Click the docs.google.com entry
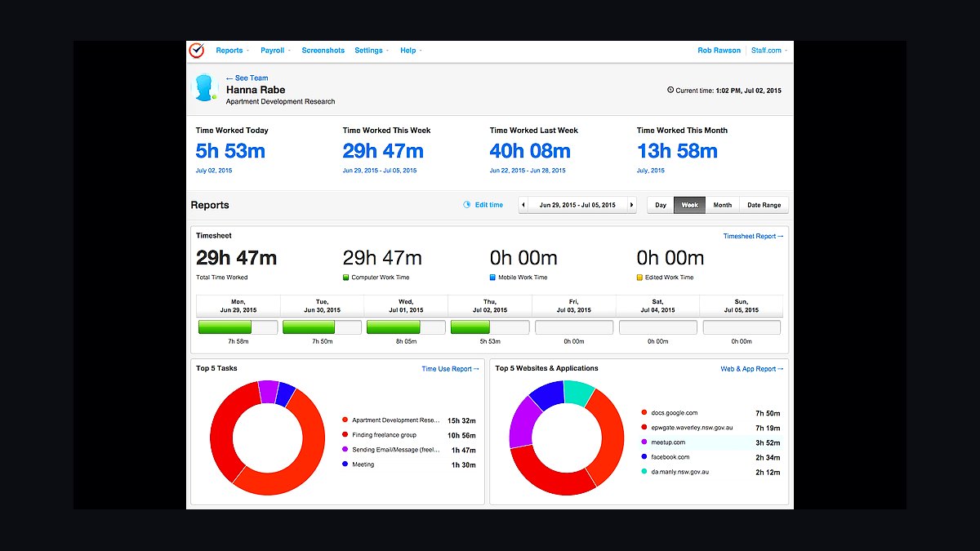The height and width of the screenshot is (551, 980). click(x=675, y=413)
